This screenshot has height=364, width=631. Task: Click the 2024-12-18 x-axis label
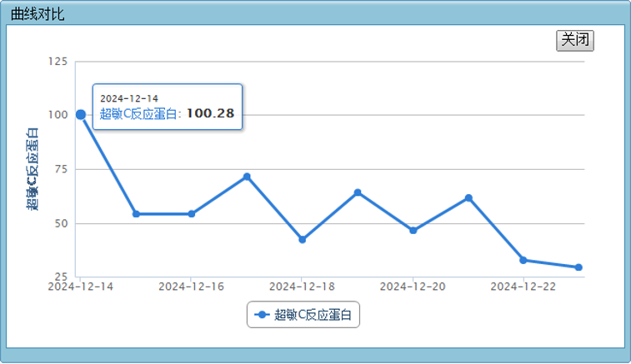(302, 287)
